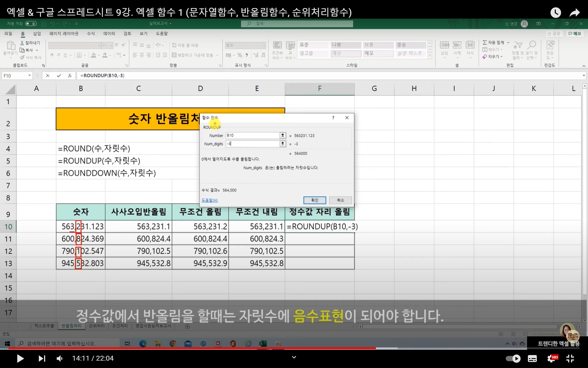Collapse dialog via Number range selector
Viewport: 588px width, 368px height.
[x=283, y=135]
